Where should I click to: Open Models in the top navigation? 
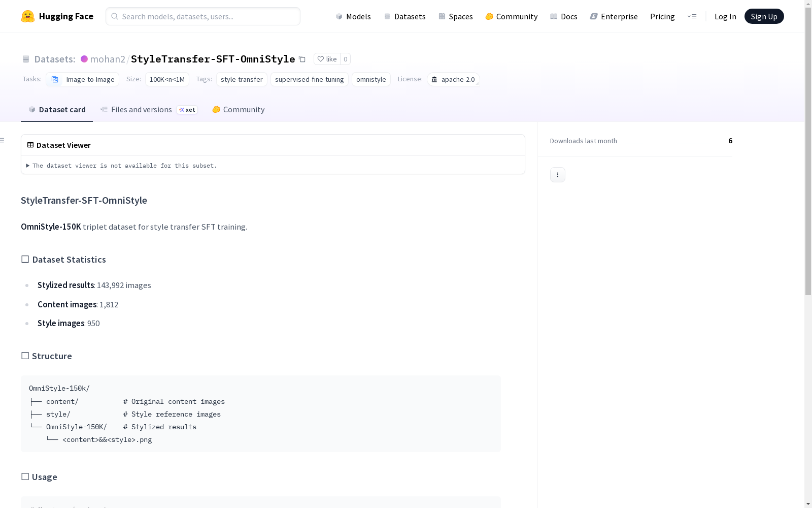point(353,16)
